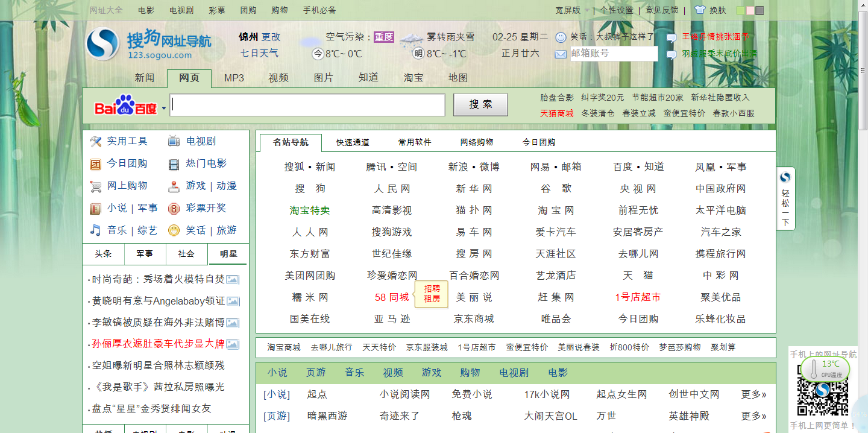The height and width of the screenshot is (433, 868).
Task: Click the envelope mail icon near 邮箱账号
Action: click(561, 54)
